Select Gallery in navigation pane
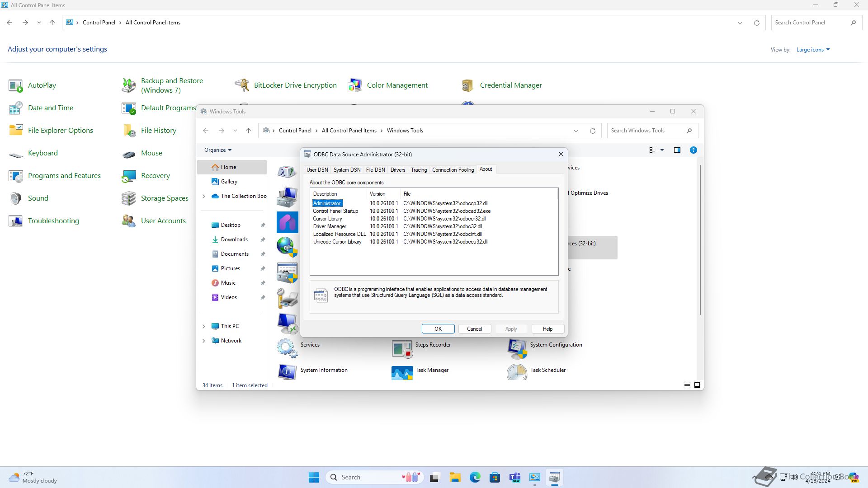 click(232, 182)
